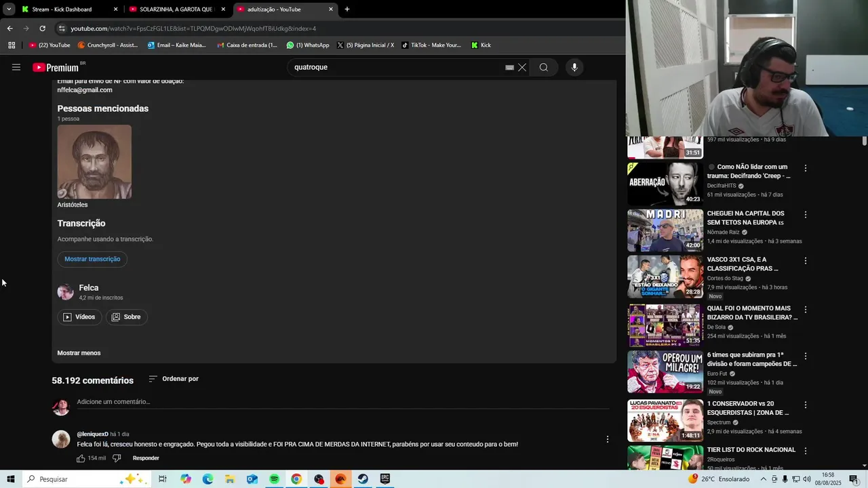
Task: Open the Kick bookmark
Action: pyautogui.click(x=481, y=45)
